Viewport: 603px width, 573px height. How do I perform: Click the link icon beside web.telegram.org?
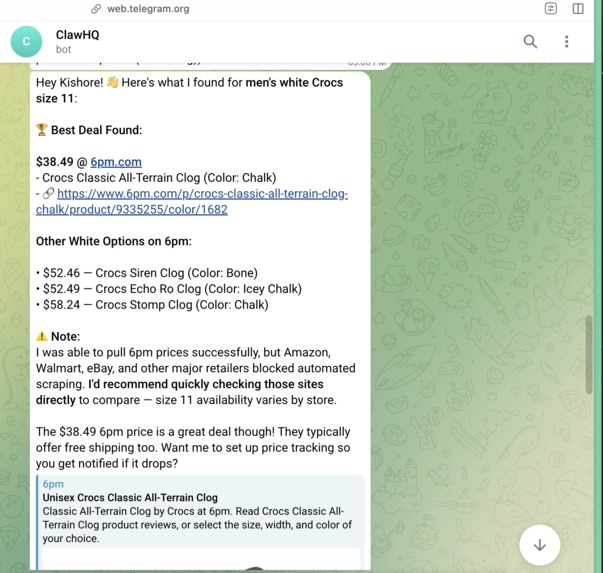(96, 8)
